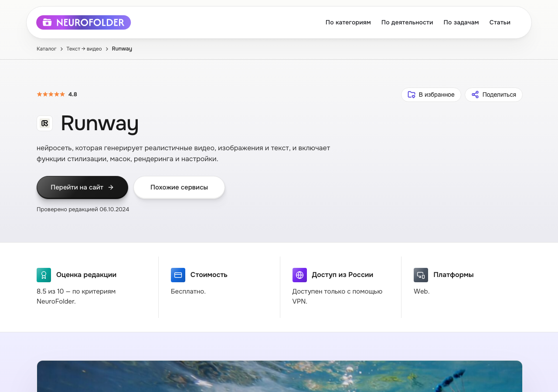Click the Доступ из России heading
Screen dimensions: 558x392
(x=342, y=275)
